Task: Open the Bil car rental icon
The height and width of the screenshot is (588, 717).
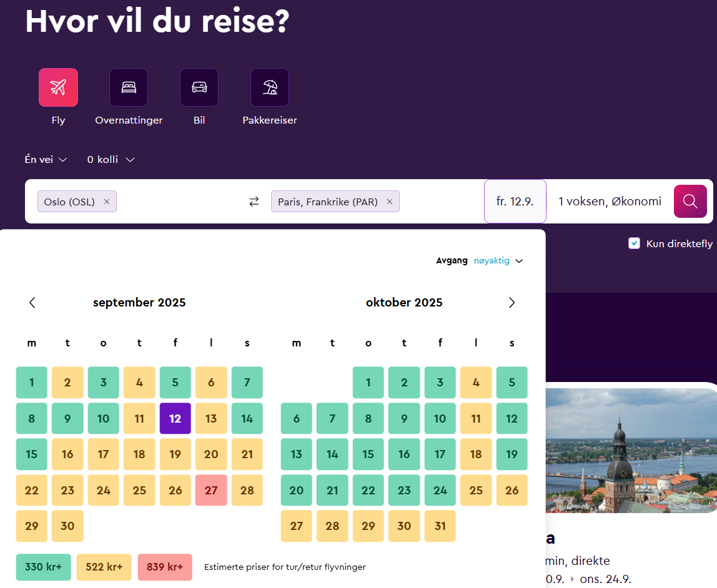Action: (x=199, y=87)
